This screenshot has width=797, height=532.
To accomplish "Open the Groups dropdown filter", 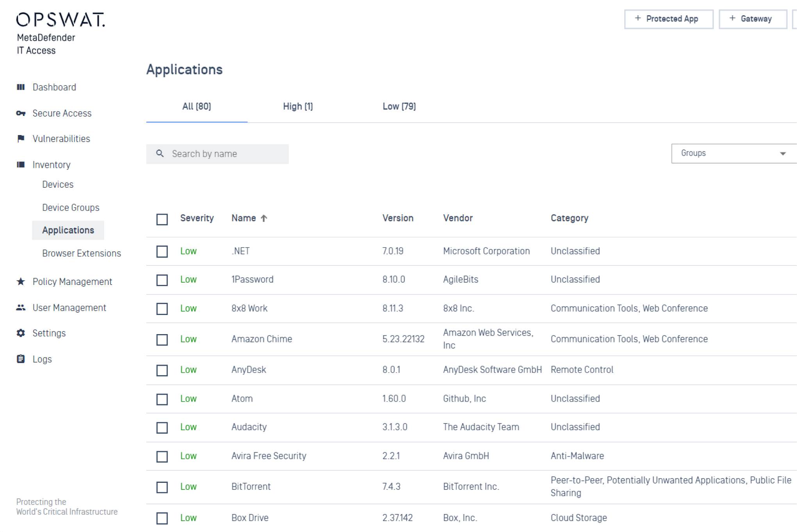I will point(726,153).
